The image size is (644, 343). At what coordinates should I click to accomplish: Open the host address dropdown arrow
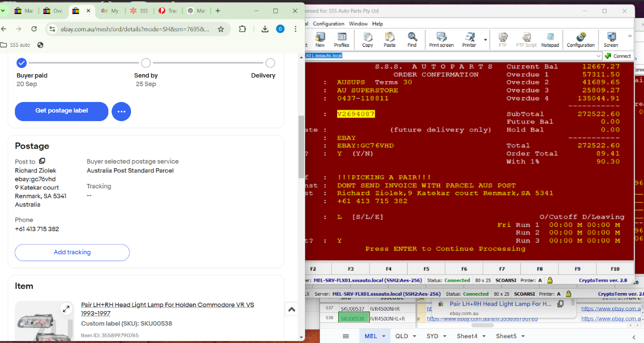click(599, 56)
